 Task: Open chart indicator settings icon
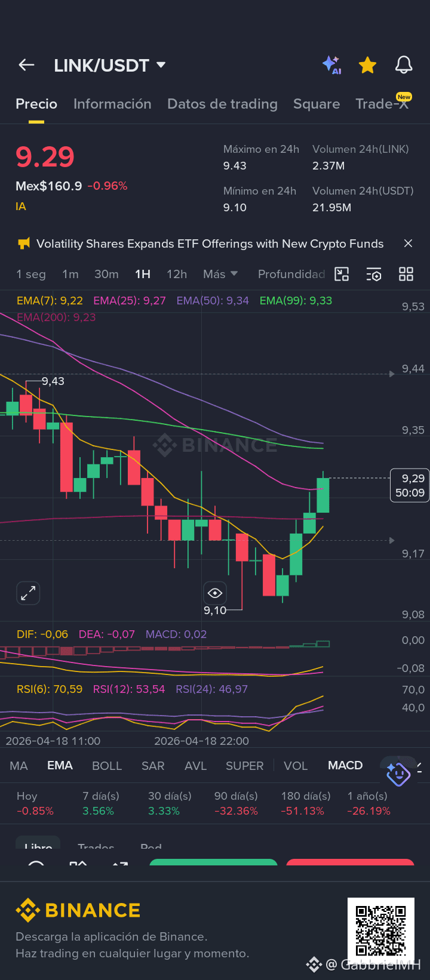pos(374,274)
